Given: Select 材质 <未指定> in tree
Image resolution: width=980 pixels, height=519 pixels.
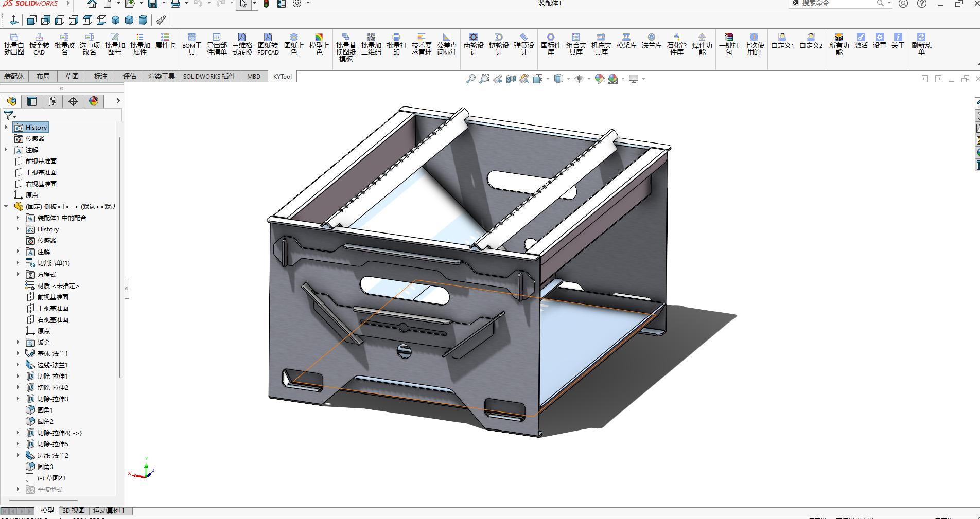Looking at the screenshot, I should [58, 285].
